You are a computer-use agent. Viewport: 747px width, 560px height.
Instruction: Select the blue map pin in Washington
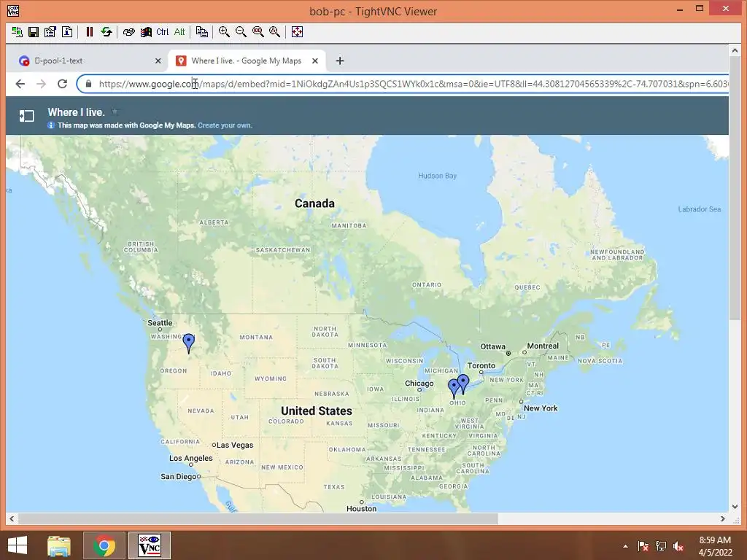tap(189, 343)
